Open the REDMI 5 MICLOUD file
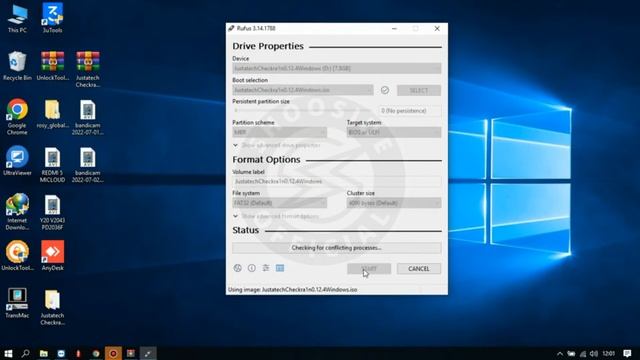640x360 pixels. (x=52, y=164)
